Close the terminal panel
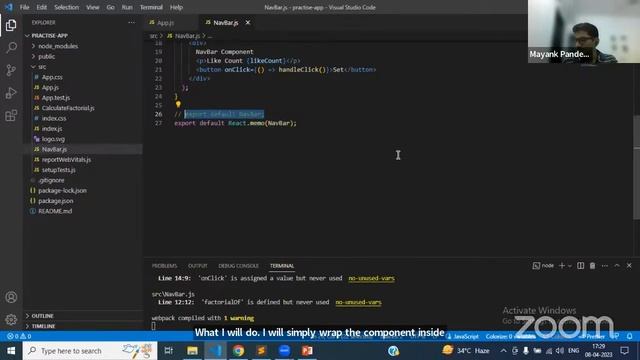 pos(629,266)
